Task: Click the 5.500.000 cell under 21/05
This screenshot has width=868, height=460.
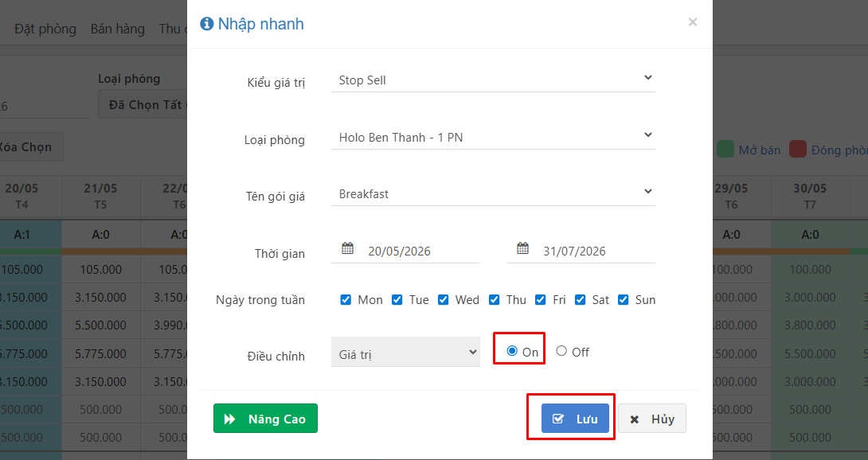Action: click(101, 325)
